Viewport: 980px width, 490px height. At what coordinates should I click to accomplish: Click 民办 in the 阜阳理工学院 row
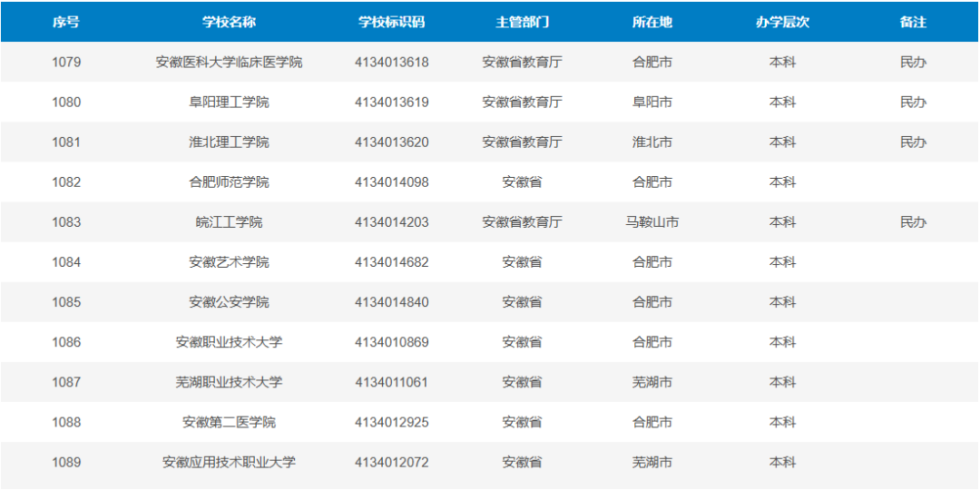pyautogui.click(x=913, y=102)
